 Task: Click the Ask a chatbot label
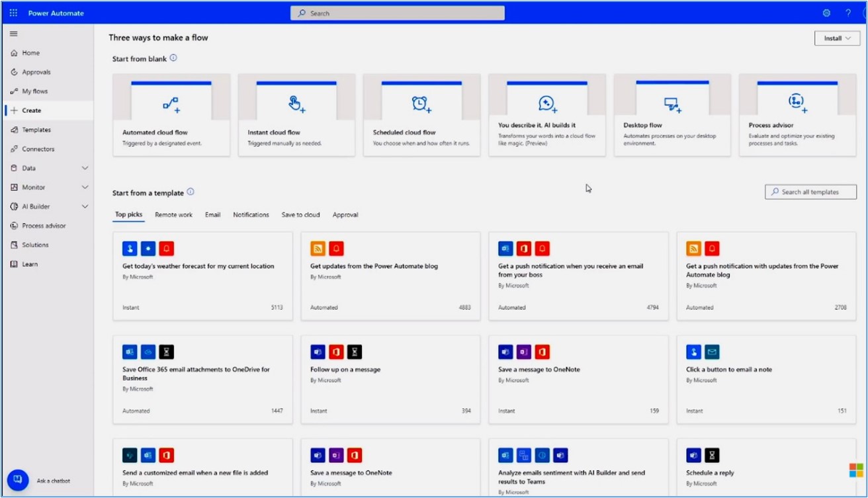(x=54, y=481)
